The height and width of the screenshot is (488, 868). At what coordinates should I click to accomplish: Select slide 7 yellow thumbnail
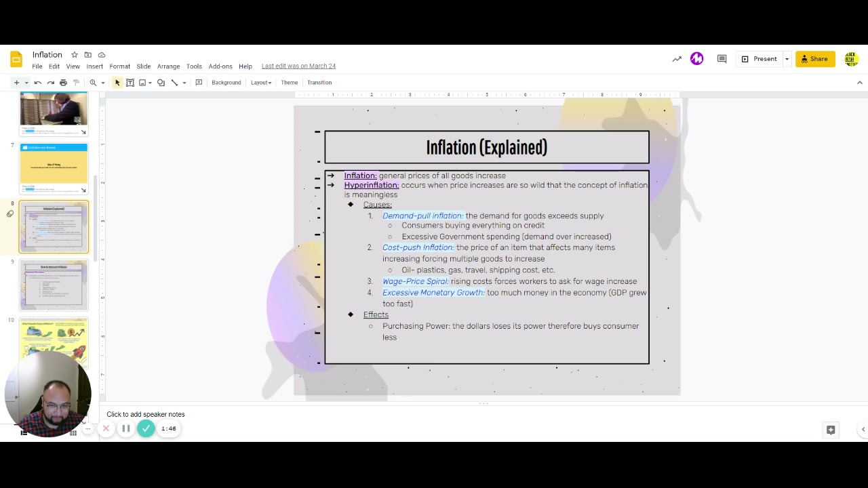click(54, 169)
